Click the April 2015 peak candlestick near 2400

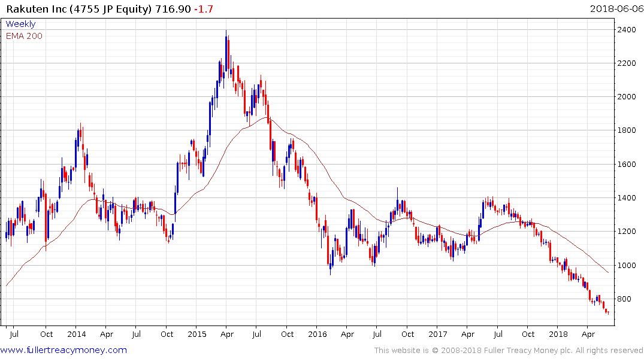[x=226, y=51]
